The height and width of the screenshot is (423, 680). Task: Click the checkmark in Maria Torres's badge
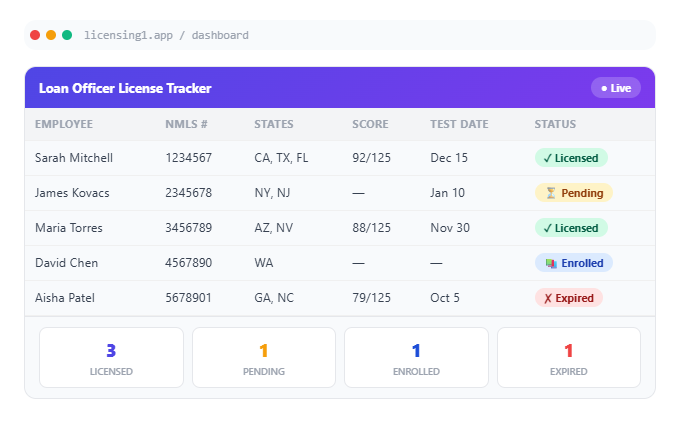548,228
